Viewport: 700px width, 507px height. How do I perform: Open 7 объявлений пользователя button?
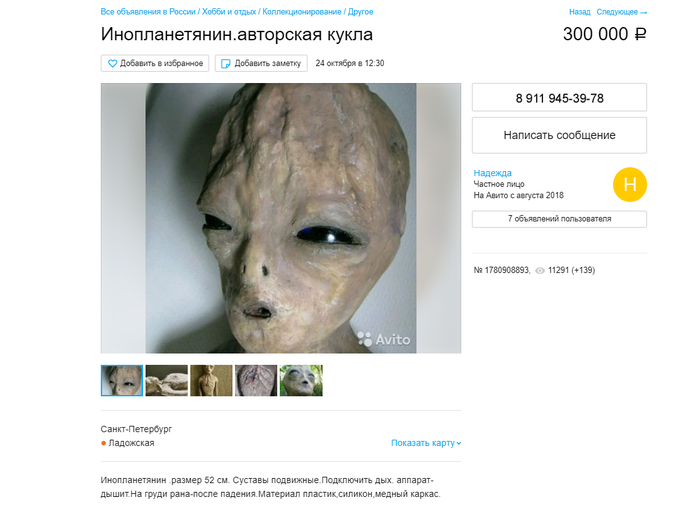click(559, 219)
